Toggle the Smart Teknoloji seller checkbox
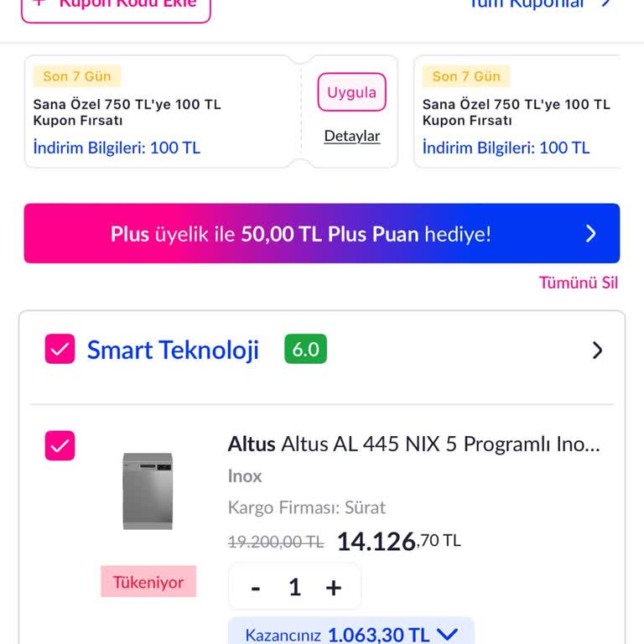The width and height of the screenshot is (644, 644). point(60,350)
